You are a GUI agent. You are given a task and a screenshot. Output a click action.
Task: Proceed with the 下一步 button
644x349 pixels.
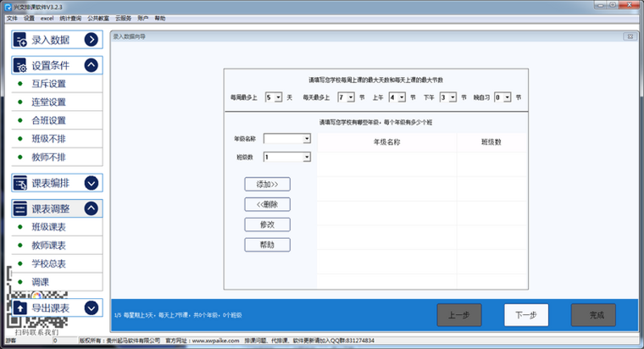tap(526, 315)
